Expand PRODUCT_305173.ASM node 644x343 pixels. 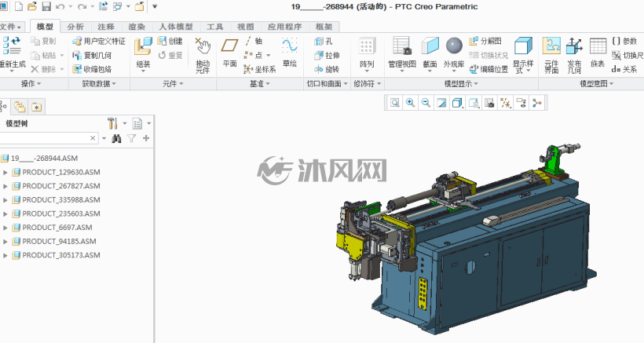pyautogui.click(x=5, y=255)
